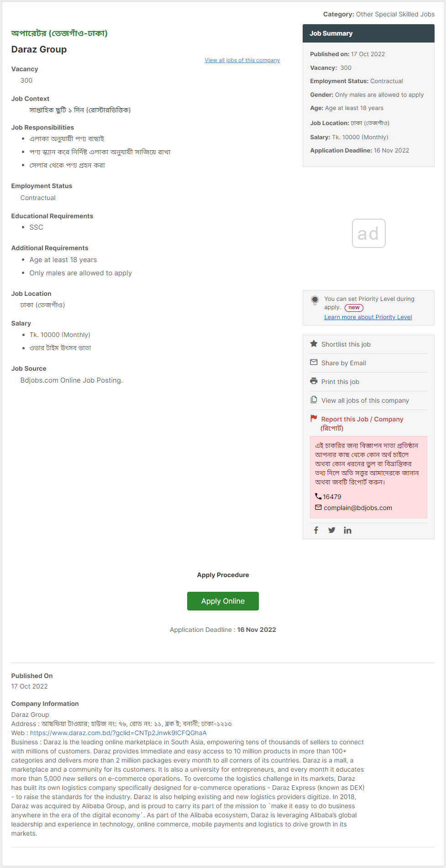Click the green Bengali job title heading
This screenshot has height=868, width=446.
(59, 33)
